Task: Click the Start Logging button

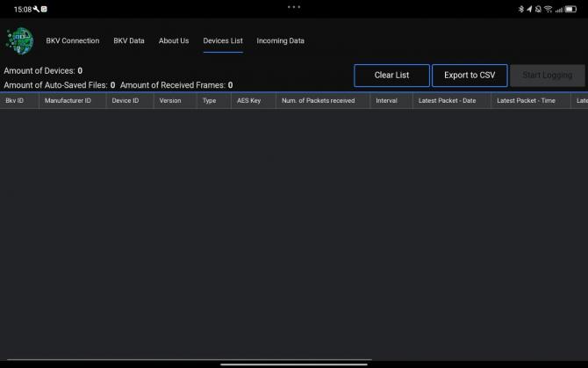Action: (x=547, y=76)
